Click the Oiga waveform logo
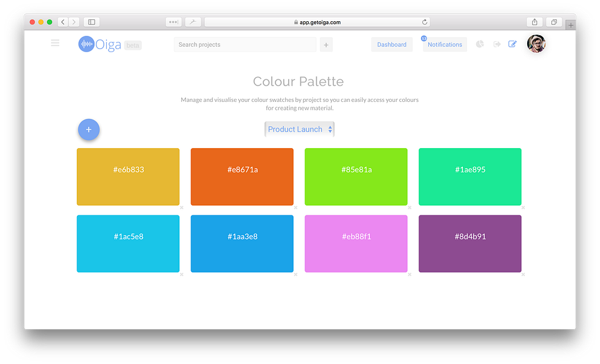The width and height of the screenshot is (600, 364). coord(86,44)
